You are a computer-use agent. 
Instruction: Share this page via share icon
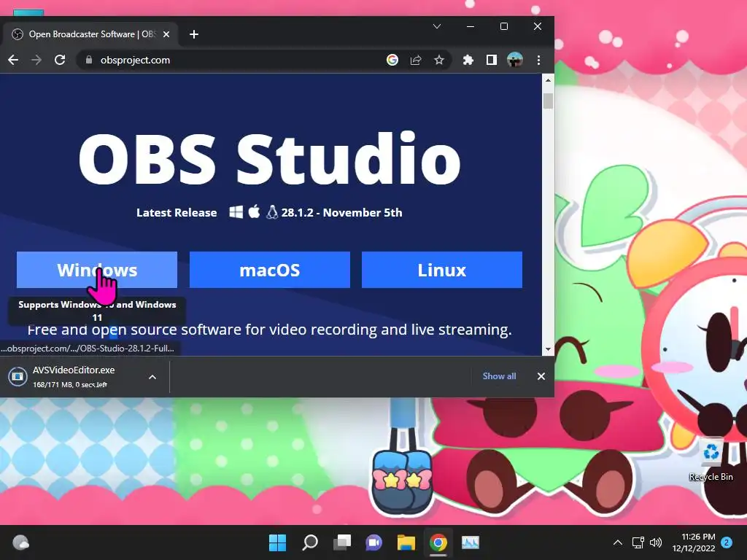tap(416, 60)
